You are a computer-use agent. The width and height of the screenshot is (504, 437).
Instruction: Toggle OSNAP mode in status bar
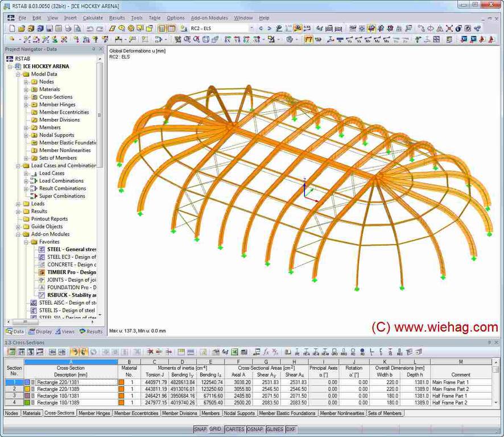click(254, 430)
